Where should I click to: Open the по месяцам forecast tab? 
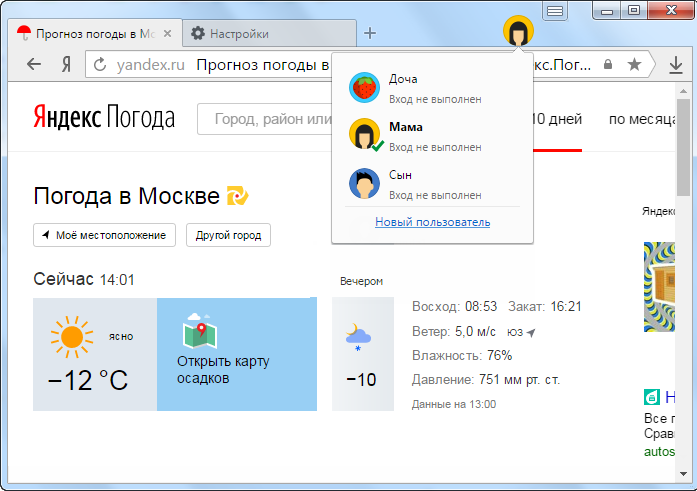(x=642, y=119)
